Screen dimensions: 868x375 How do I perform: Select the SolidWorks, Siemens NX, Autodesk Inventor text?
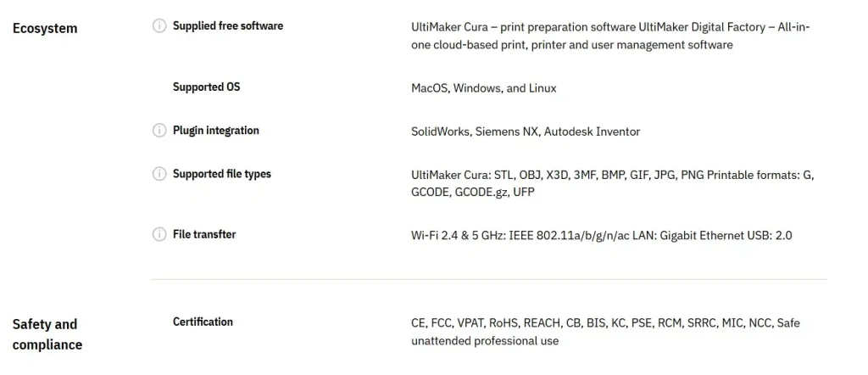(525, 132)
